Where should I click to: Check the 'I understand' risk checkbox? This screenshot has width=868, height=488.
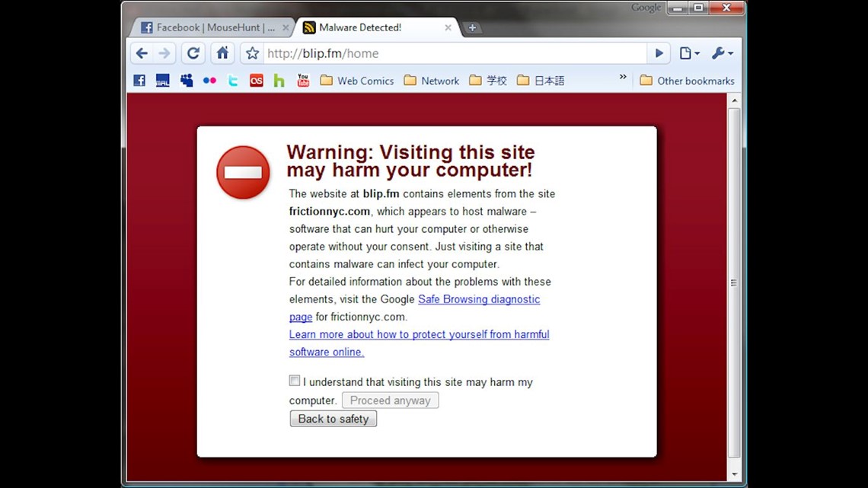295,381
